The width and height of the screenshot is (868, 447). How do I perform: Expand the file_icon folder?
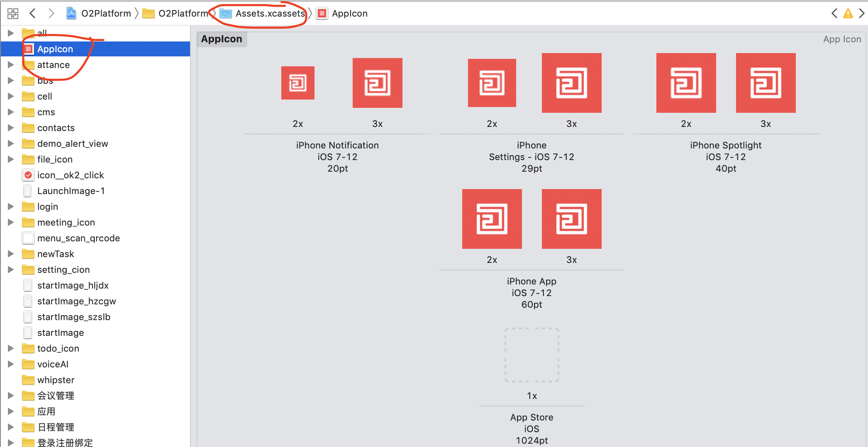pos(11,159)
